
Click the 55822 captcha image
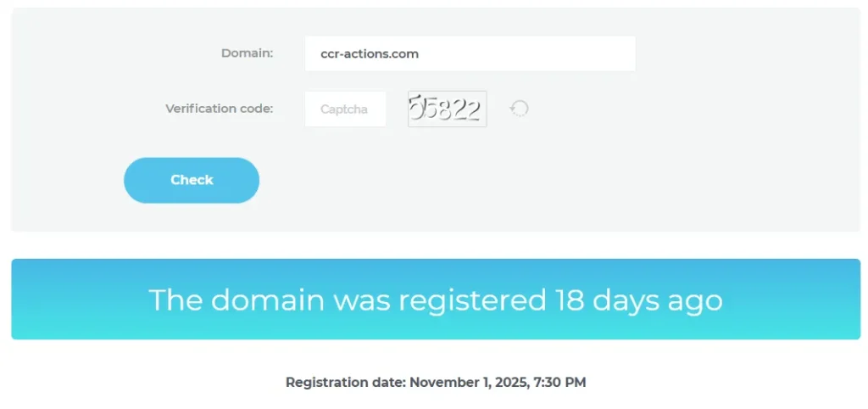(447, 109)
